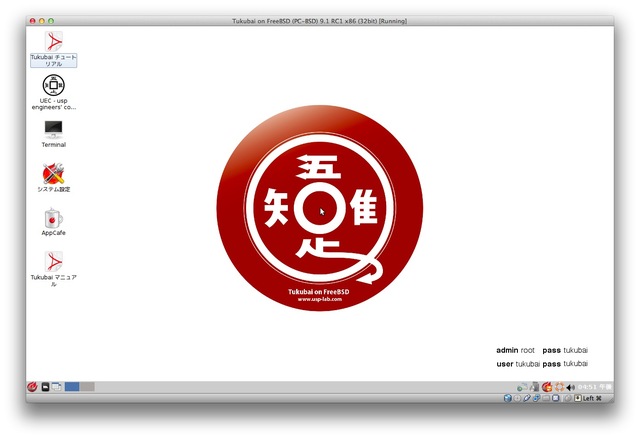Screen dimensions: 640x439
Task: Click the life preserver tray icon
Action: (560, 387)
